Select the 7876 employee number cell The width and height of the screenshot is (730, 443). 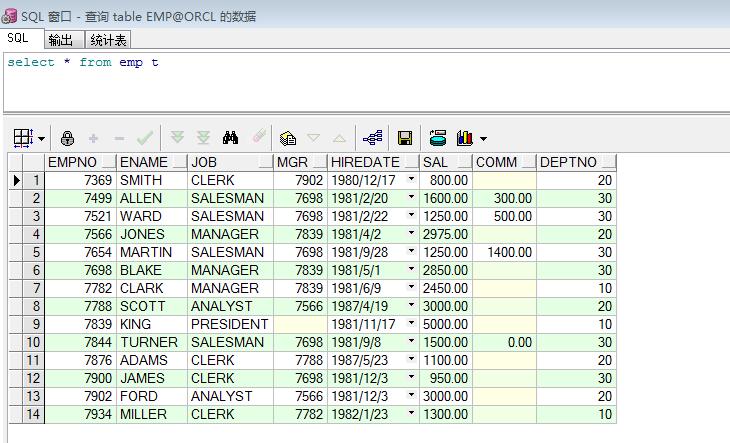(x=80, y=360)
